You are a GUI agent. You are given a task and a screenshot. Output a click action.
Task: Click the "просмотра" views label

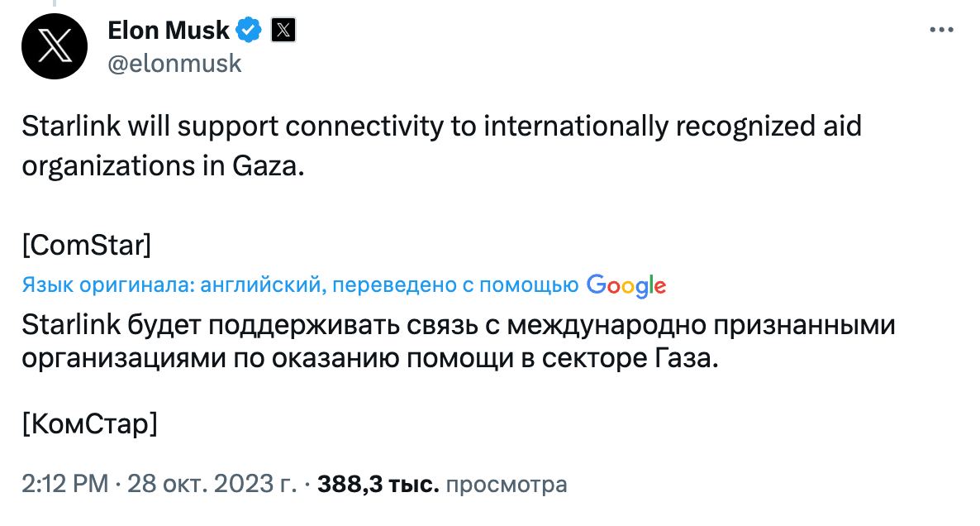point(506,484)
